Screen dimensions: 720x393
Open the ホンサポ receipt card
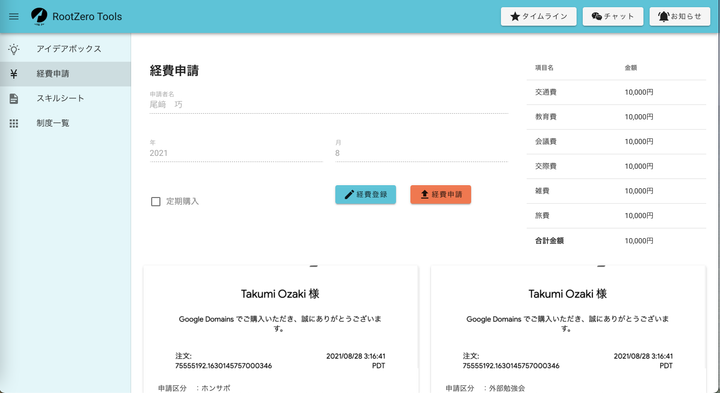click(x=281, y=329)
